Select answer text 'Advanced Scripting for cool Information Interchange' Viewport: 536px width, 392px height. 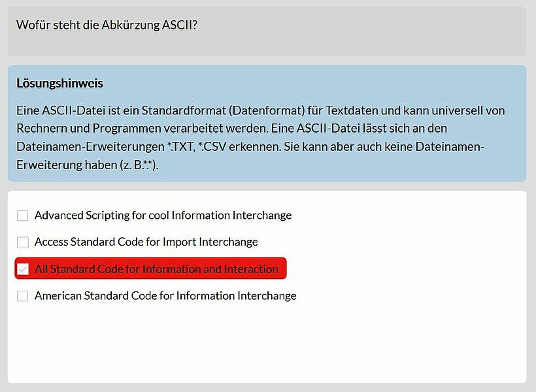click(163, 216)
